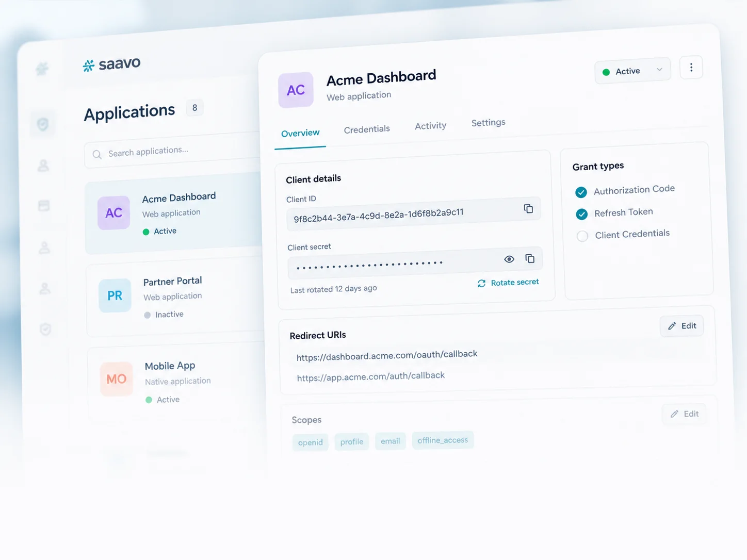Click the dashboard.acme.com callback URI
The width and height of the screenshot is (747, 560).
coord(387,355)
